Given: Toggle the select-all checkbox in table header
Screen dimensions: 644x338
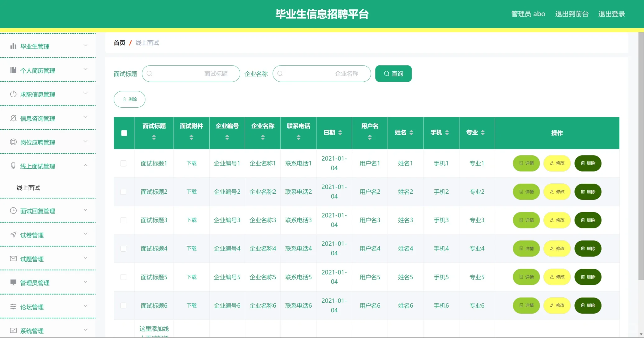Looking at the screenshot, I should click(124, 133).
